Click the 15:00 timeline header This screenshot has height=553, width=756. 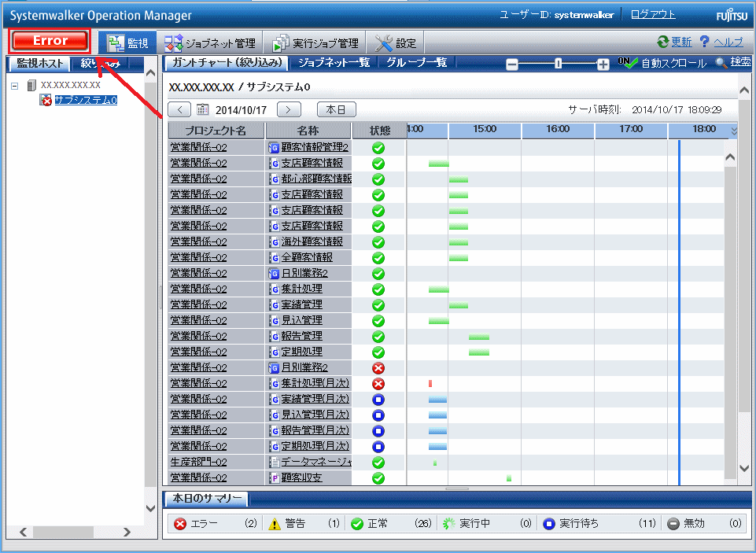[485, 130]
